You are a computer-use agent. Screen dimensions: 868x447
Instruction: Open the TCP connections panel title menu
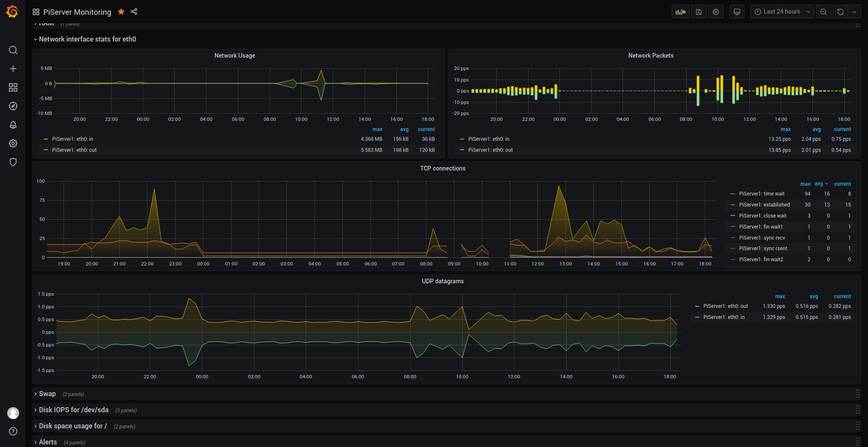point(442,168)
